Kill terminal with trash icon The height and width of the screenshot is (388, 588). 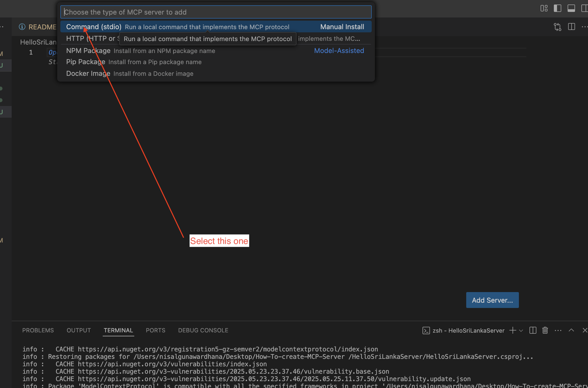tap(545, 330)
